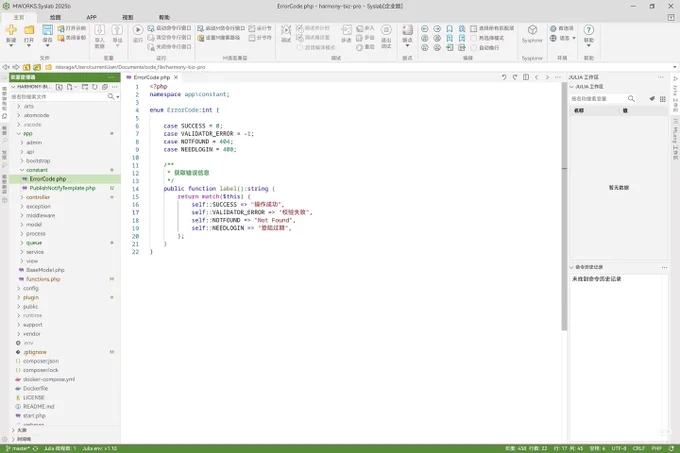Click the Import data icon

(99, 30)
